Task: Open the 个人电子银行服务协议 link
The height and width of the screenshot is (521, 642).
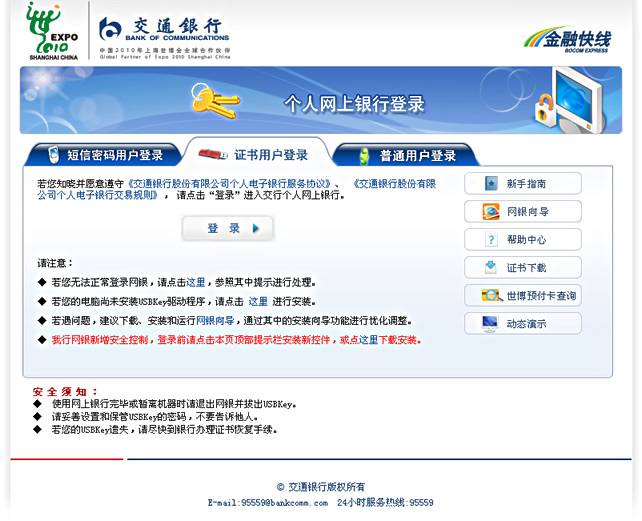Action: [229, 183]
